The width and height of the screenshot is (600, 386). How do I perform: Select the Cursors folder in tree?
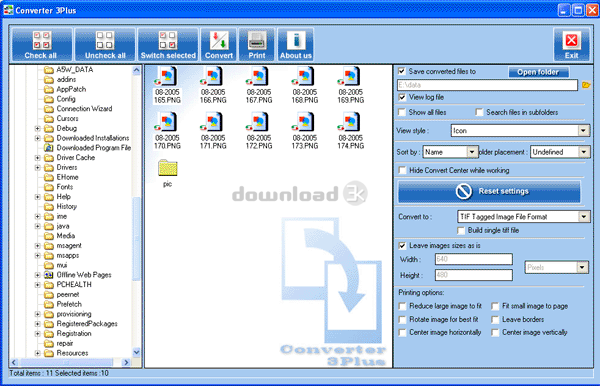coord(67,119)
